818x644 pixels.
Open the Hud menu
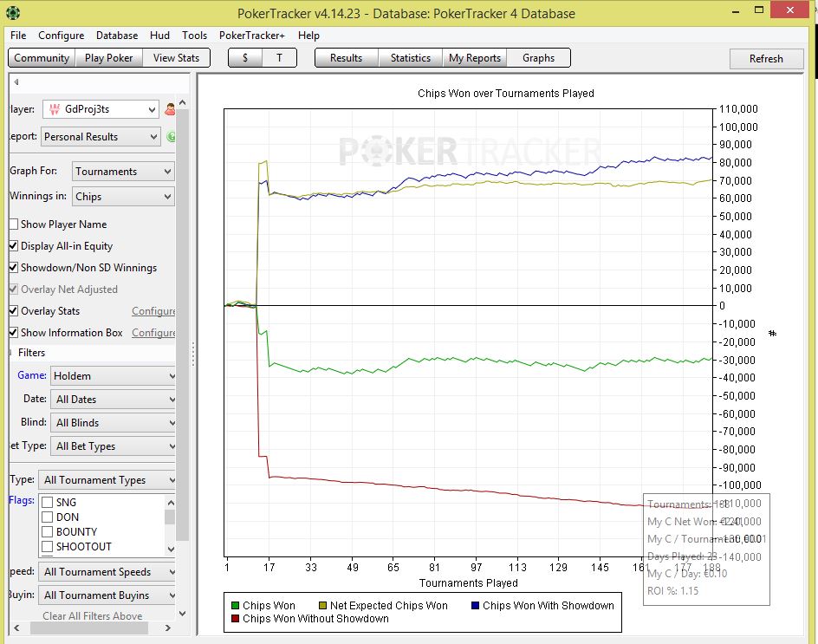click(159, 36)
